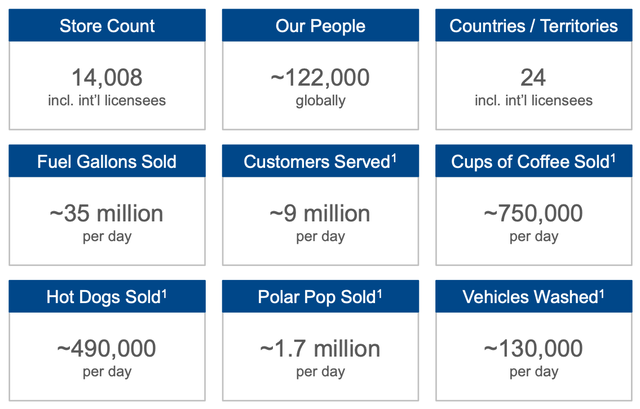Select the ~750,000 coffee cups value

533,213
